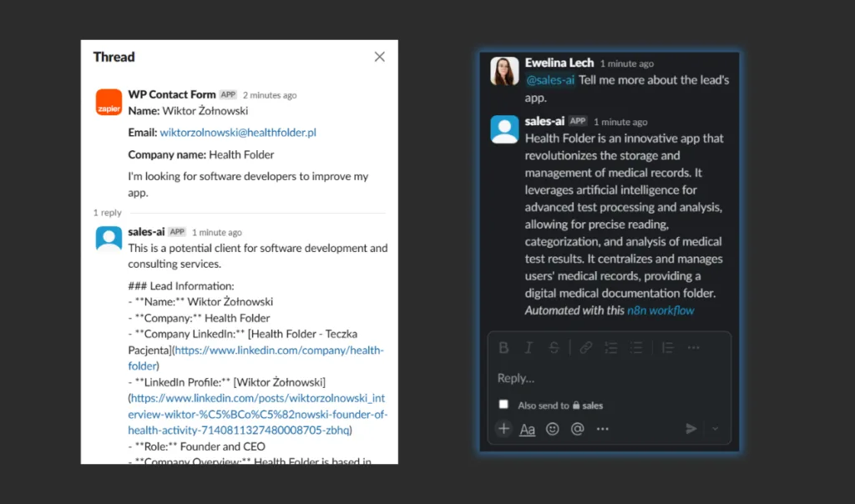Open the emoji picker
The image size is (855, 504).
553,429
